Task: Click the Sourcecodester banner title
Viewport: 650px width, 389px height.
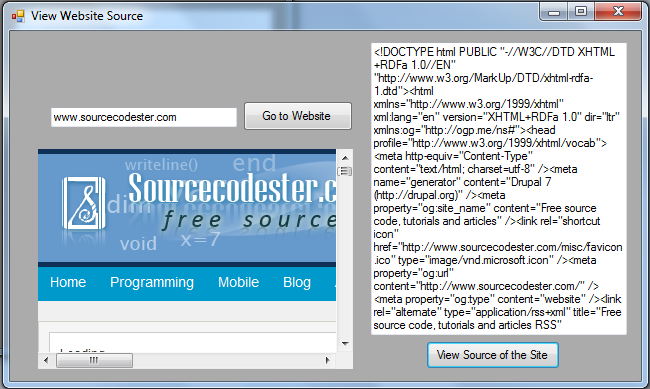Action: (232, 189)
